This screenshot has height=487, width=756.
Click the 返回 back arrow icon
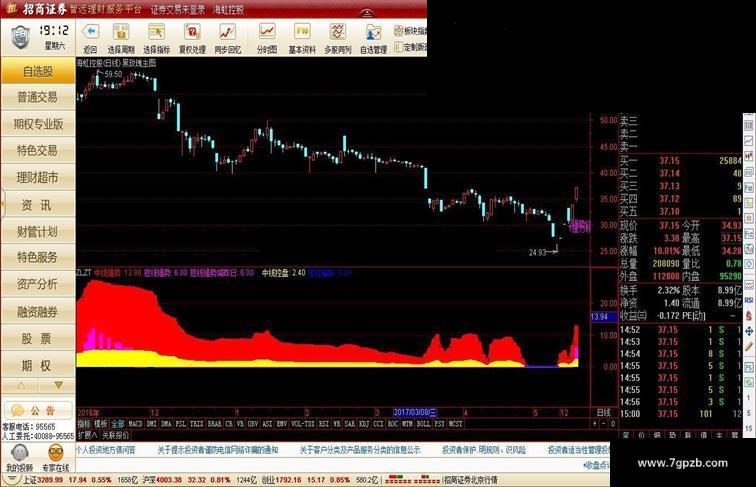[x=90, y=33]
